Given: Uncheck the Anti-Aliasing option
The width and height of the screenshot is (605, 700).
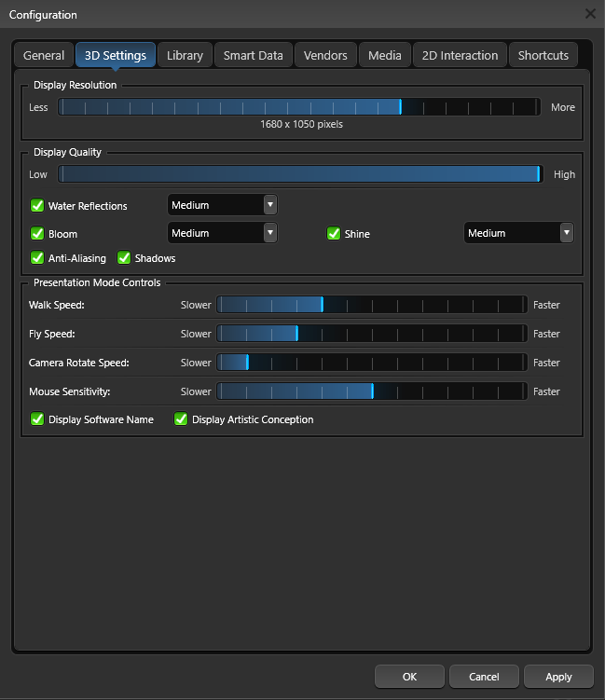Looking at the screenshot, I should [x=38, y=258].
